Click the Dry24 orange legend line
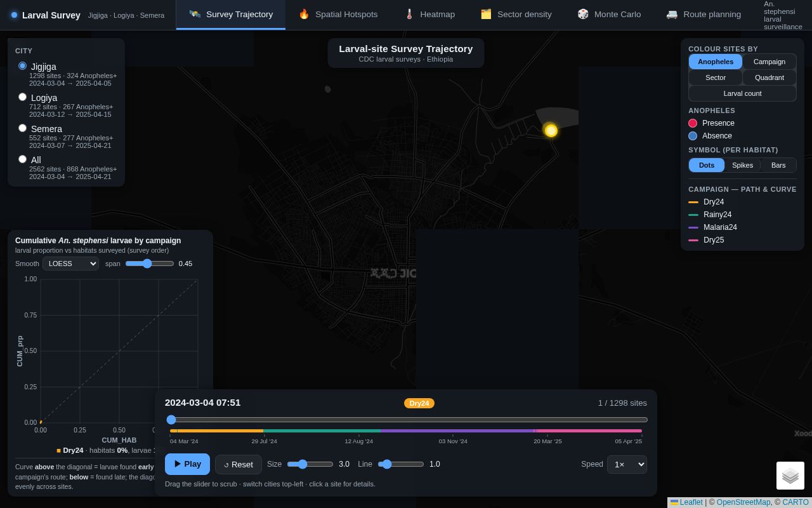The height and width of the screenshot is (508, 812). (x=693, y=202)
